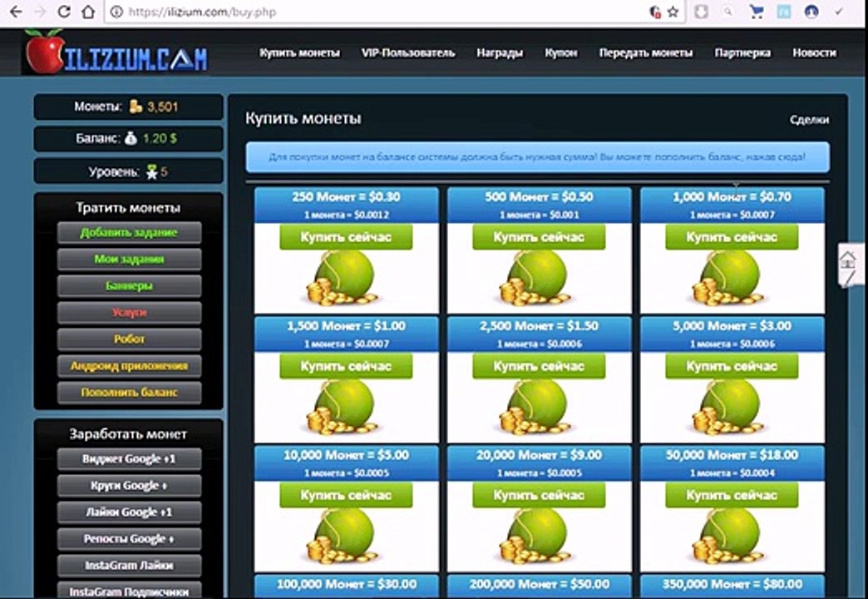Open the Купить монеты menu item
The height and width of the screenshot is (599, 868).
(299, 52)
